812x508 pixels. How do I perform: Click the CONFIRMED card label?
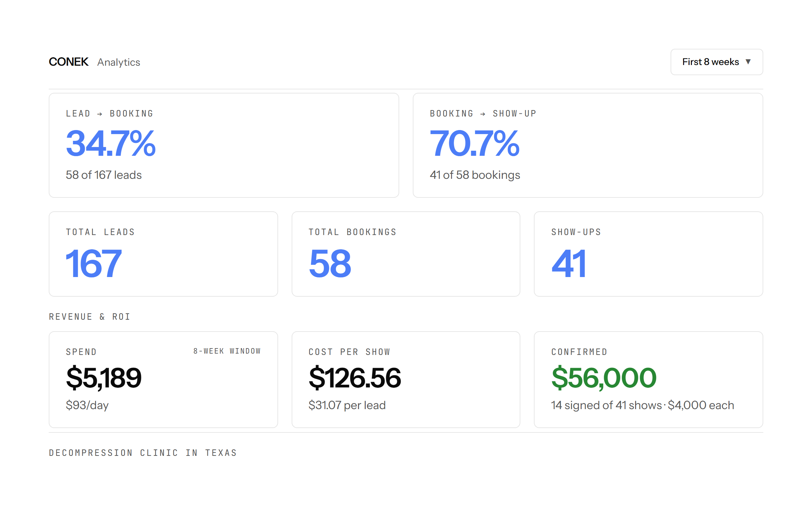click(579, 352)
